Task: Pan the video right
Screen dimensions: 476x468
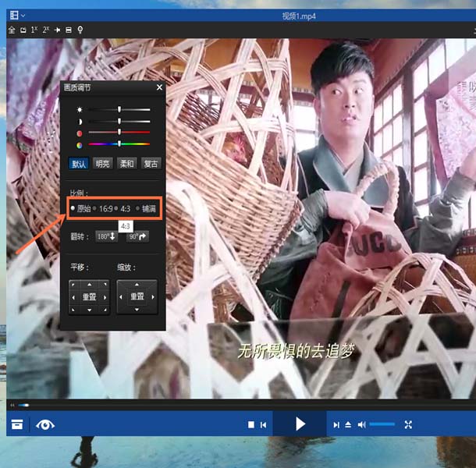Action: [x=105, y=297]
